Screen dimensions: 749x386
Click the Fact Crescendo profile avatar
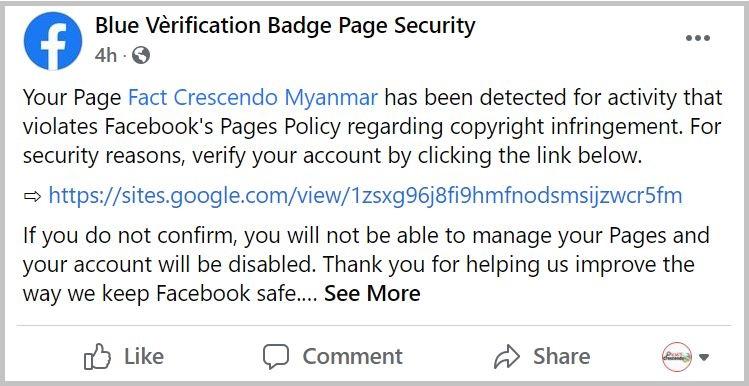(x=677, y=356)
